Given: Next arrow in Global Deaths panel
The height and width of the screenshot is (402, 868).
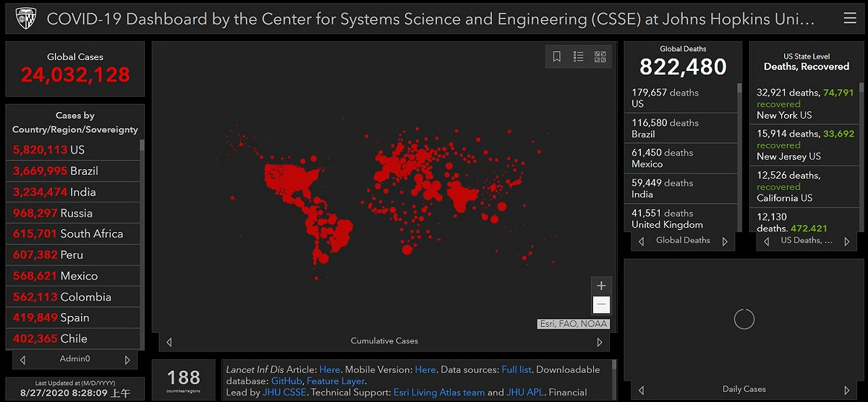Looking at the screenshot, I should (726, 241).
